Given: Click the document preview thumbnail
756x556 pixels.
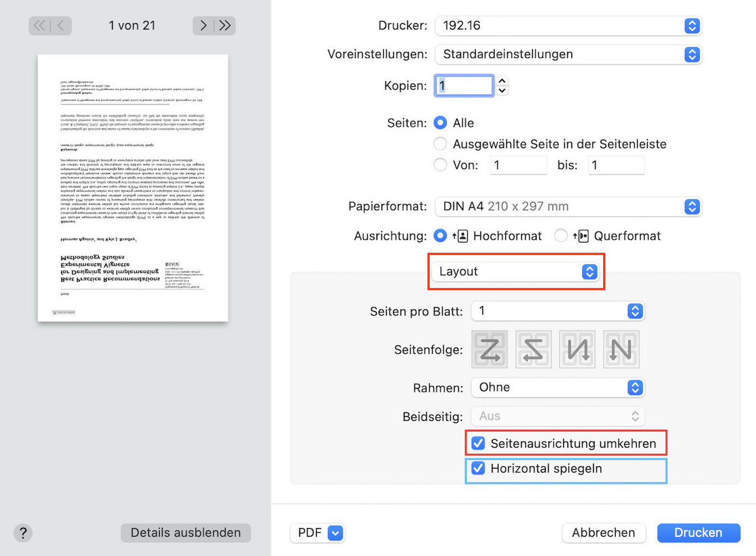Looking at the screenshot, I should coord(132,187).
